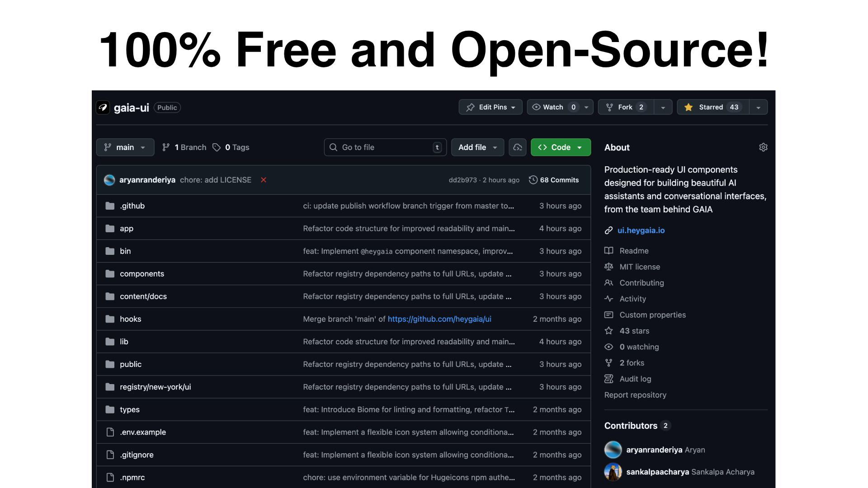The width and height of the screenshot is (868, 488).
Task: Open the Add file dropdown menu
Action: tap(477, 147)
